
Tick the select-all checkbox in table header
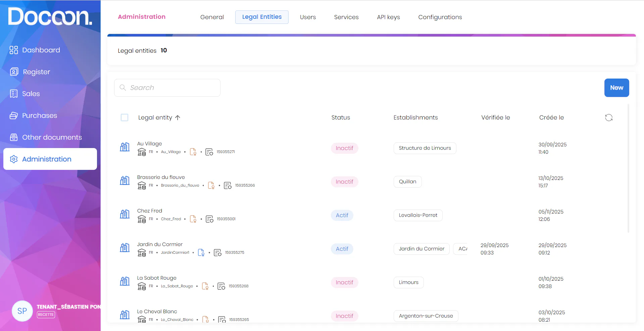click(x=125, y=117)
